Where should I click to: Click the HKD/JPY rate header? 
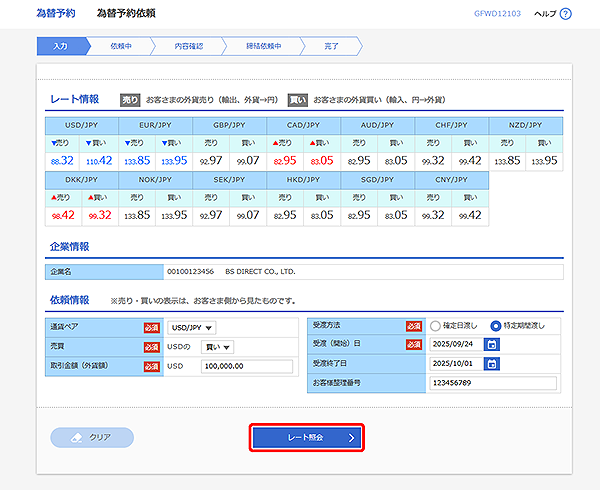(x=303, y=180)
